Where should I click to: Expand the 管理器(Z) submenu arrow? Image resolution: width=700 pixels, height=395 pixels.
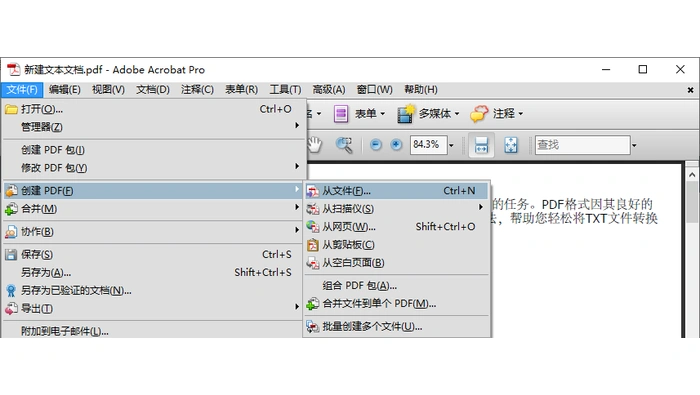[297, 125]
